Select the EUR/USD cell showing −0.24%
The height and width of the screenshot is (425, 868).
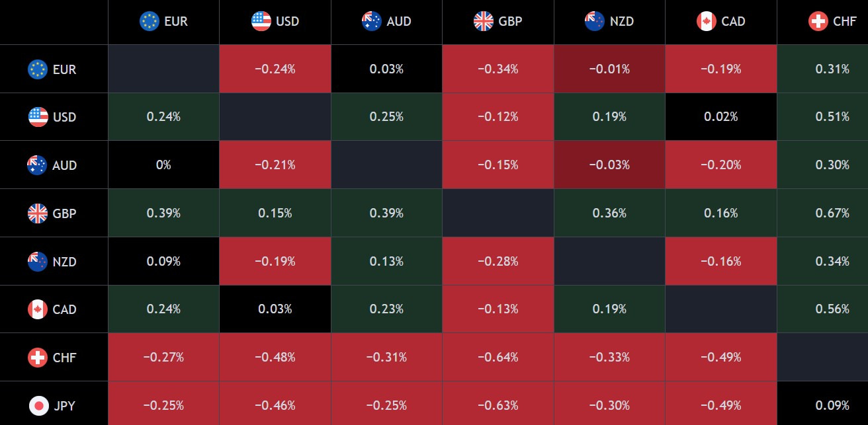[275, 69]
